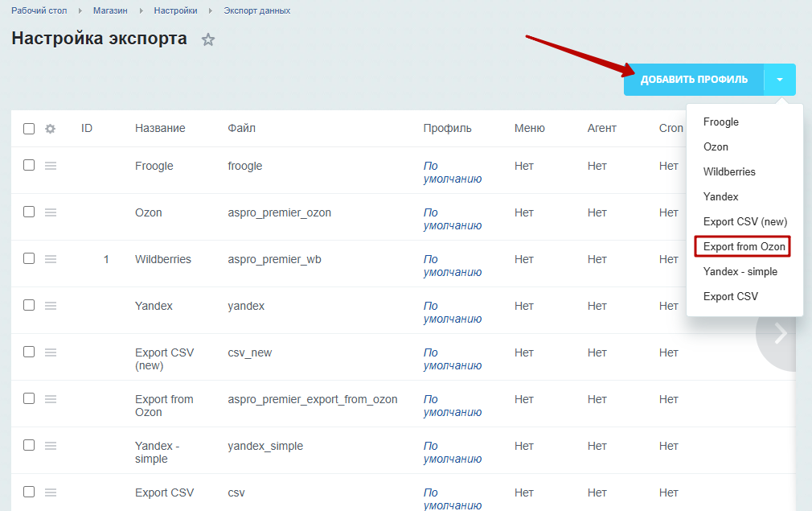Viewport: 812px width, 511px height.
Task: Open По умолчанию profile link for yandex file
Action: (453, 312)
